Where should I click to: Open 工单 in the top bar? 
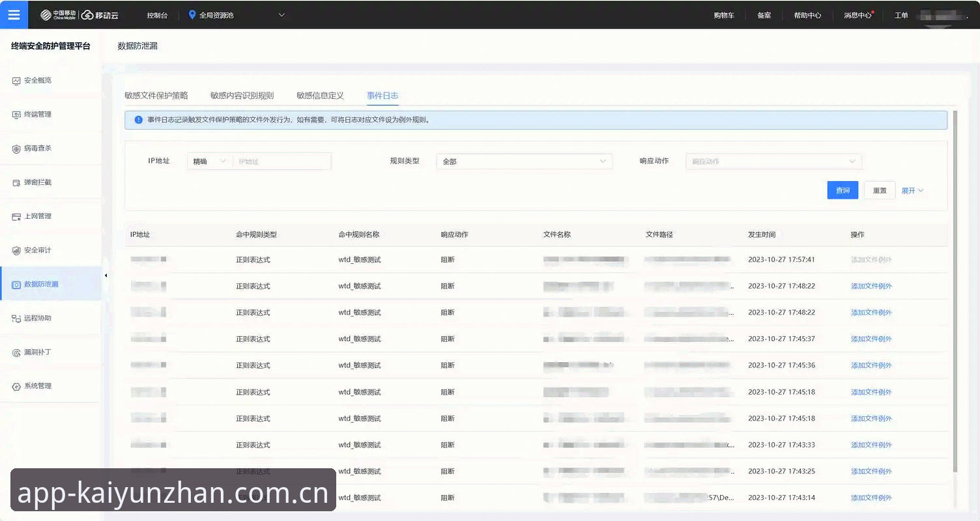coord(901,15)
